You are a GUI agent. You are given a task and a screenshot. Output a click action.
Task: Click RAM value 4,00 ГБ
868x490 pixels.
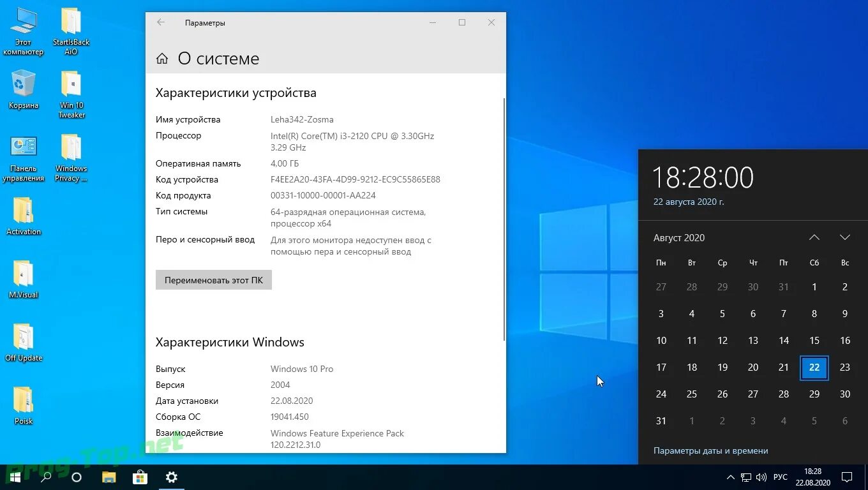(285, 163)
